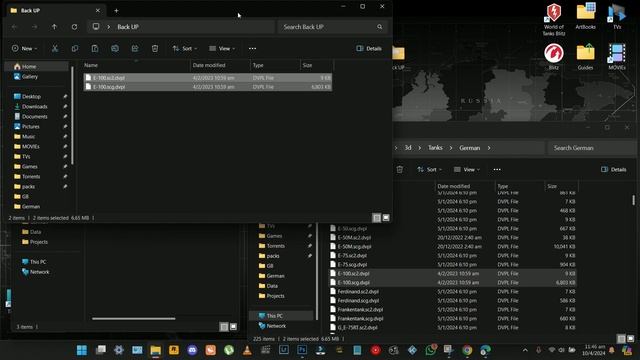640x360 pixels.
Task: Open Photoshop from taskbar
Action: [302, 350]
